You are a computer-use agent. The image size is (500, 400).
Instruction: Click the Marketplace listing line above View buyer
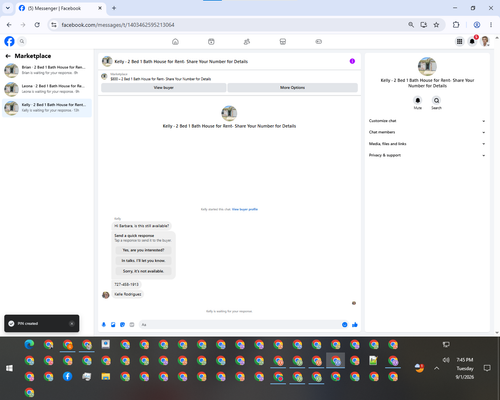(161, 79)
